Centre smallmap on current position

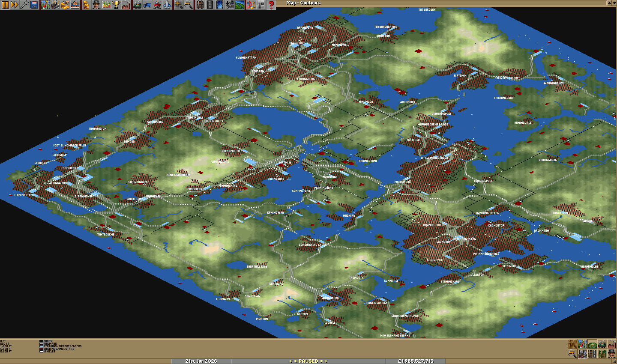(x=582, y=344)
